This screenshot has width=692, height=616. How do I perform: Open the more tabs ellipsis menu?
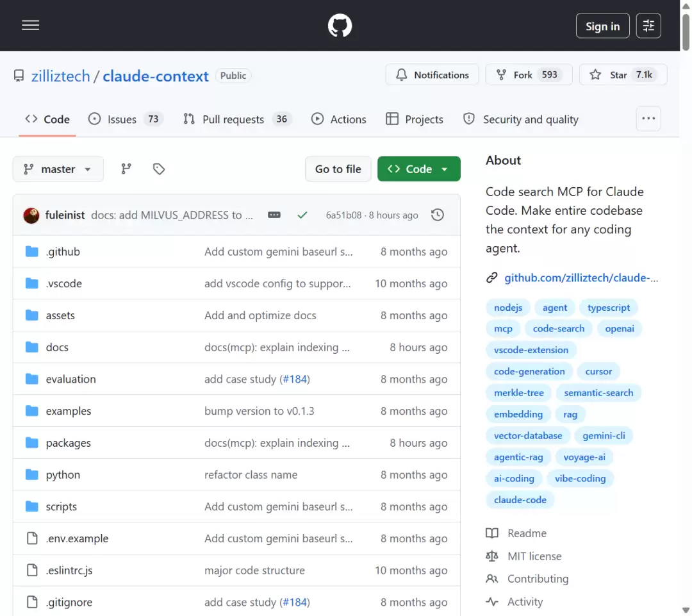(648, 119)
